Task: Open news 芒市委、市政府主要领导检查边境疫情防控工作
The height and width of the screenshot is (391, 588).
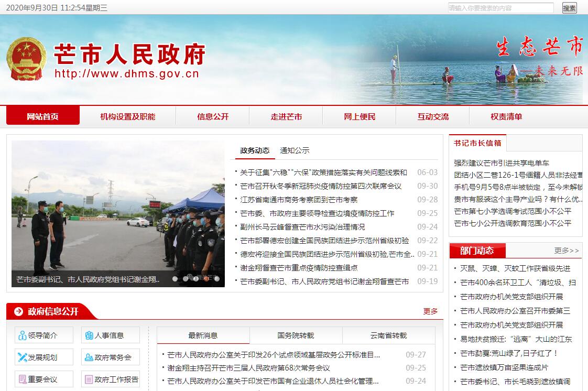Action: [317, 213]
